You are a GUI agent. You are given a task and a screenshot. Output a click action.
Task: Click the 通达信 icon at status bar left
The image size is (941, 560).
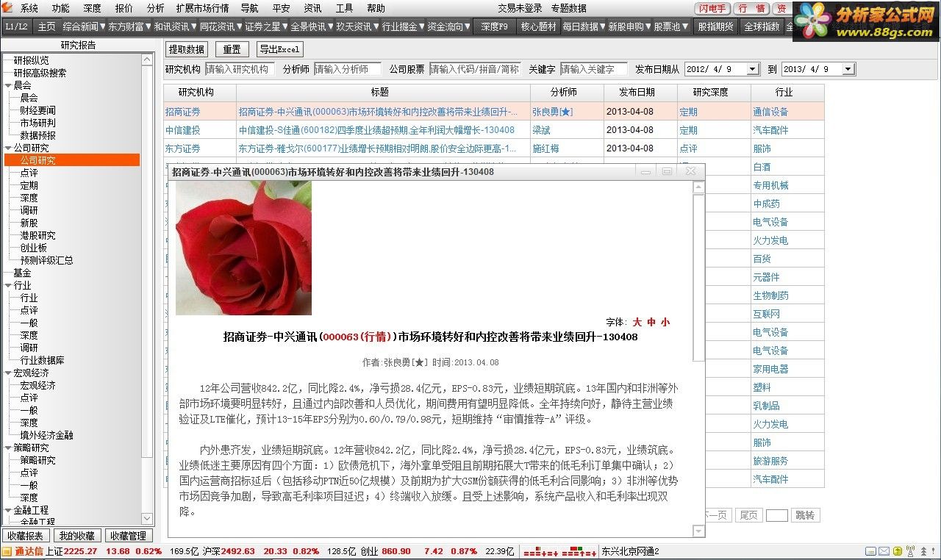coord(7,551)
